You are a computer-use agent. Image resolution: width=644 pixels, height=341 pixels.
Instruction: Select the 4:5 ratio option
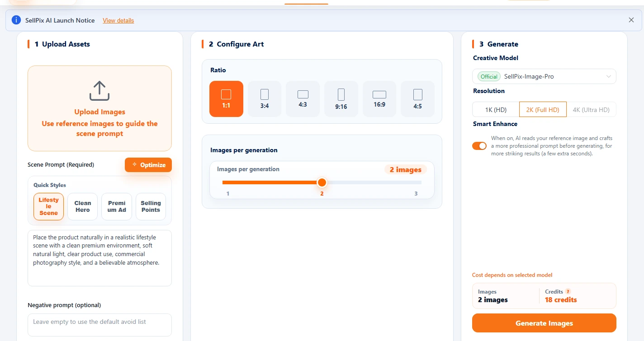[418, 99]
